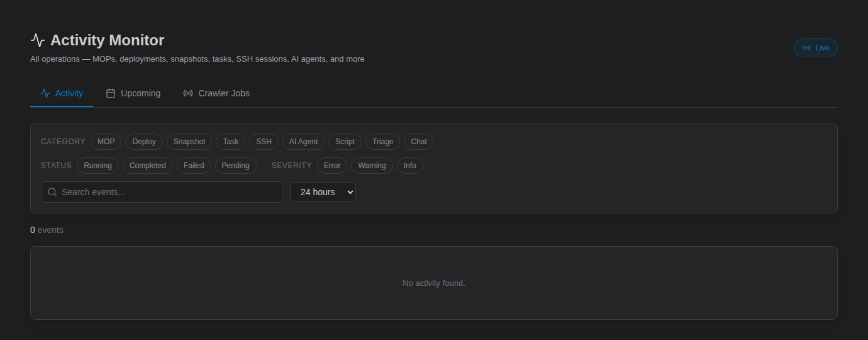Screen dimensions: 868x340
Task: Click the CATEGORY filter label
Action: (x=63, y=142)
